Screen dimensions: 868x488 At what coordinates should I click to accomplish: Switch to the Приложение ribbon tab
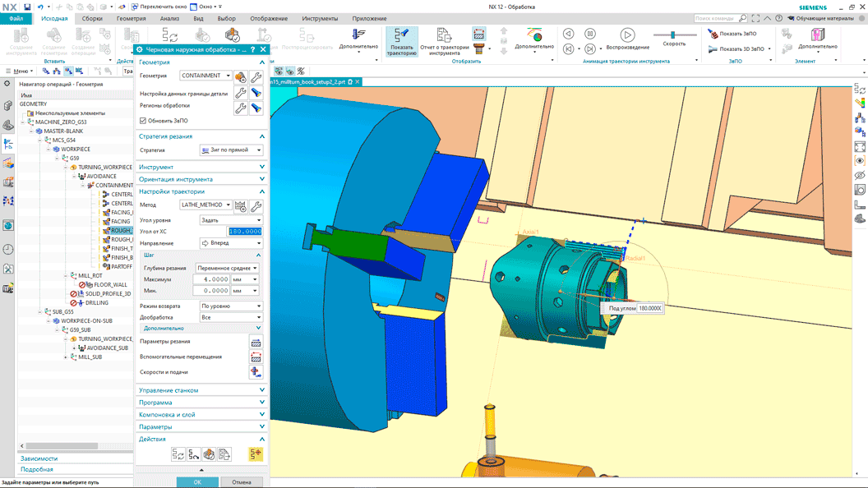click(369, 18)
